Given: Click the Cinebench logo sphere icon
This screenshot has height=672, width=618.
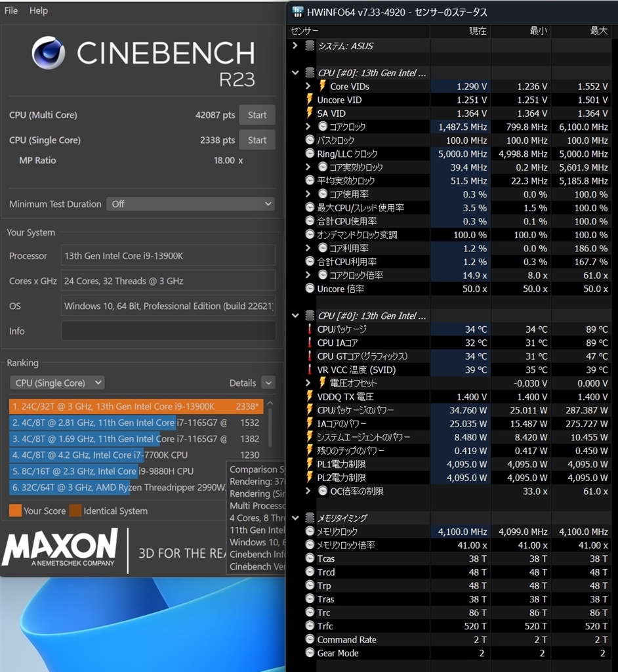Looking at the screenshot, I should 49,52.
